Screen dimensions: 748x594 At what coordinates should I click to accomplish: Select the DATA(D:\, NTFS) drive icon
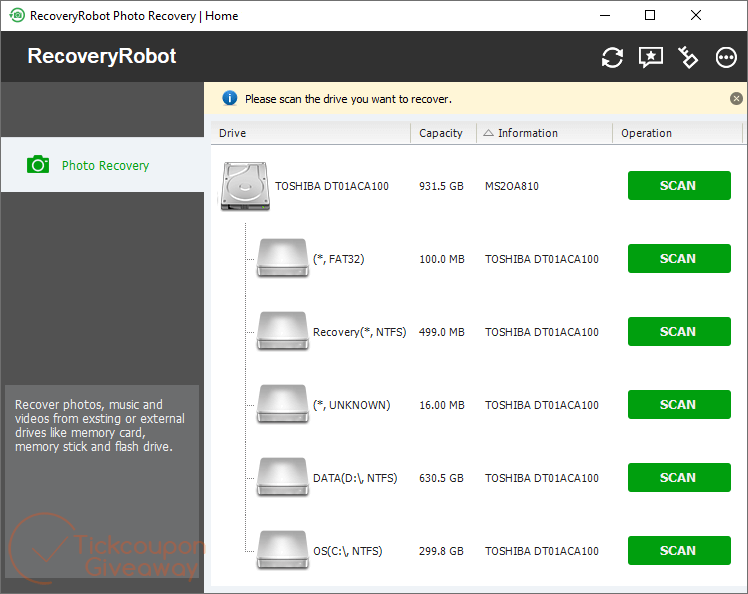281,477
